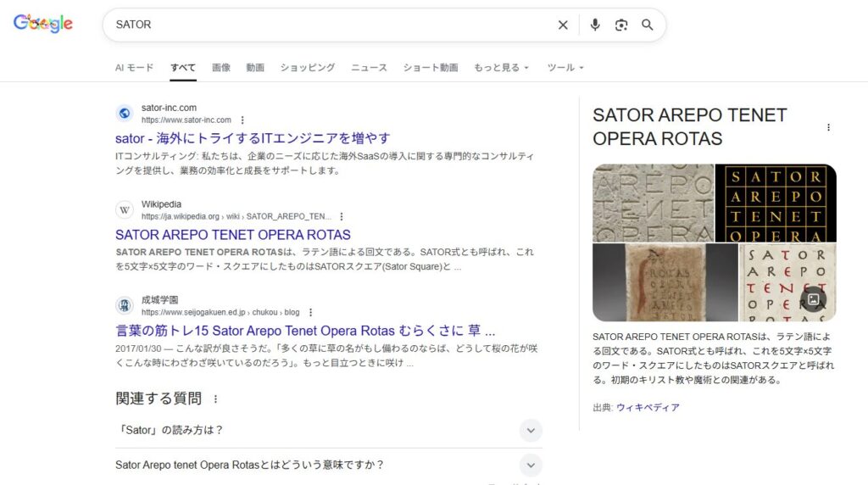The image size is (868, 485).
Task: Open the black and gold SATOR square thumbnail
Action: click(x=775, y=203)
